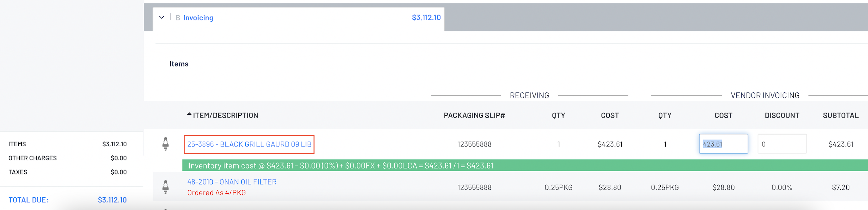Select the Total Due label

click(28, 200)
